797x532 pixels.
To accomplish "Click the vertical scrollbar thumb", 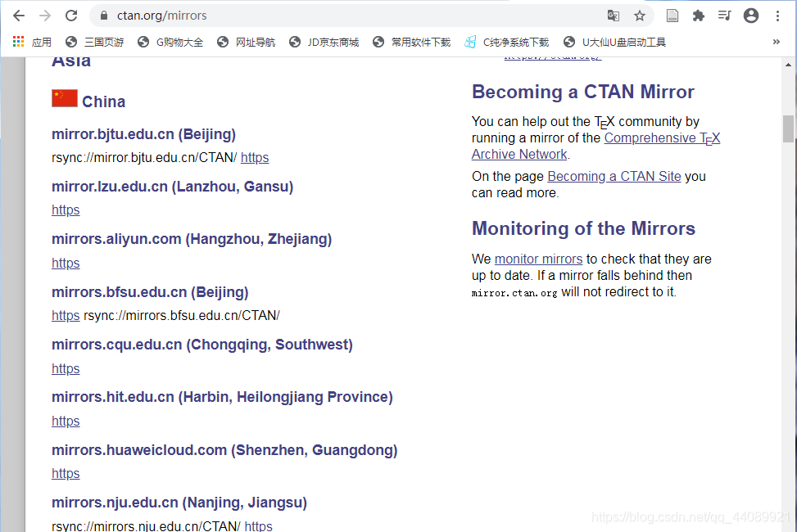I will [788, 129].
